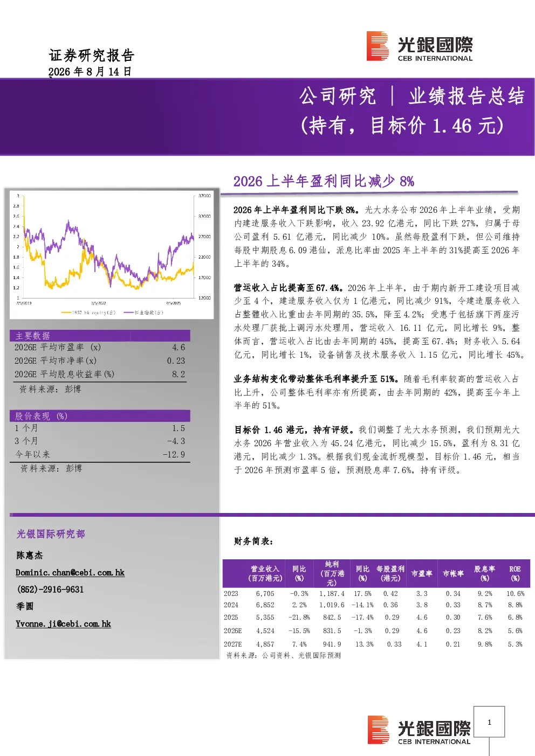Click paragraph heading 2026年上半年盈利同比下跌8%

pyautogui.click(x=297, y=210)
